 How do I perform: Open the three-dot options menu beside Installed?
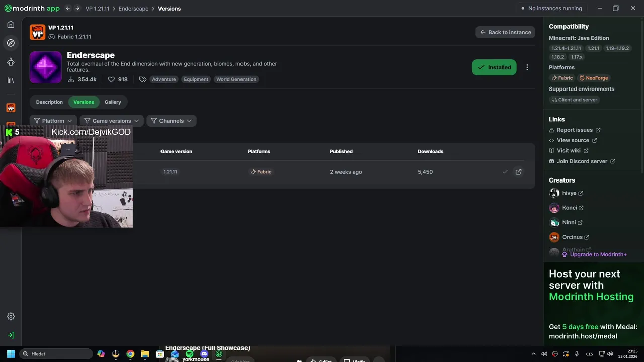(527, 67)
